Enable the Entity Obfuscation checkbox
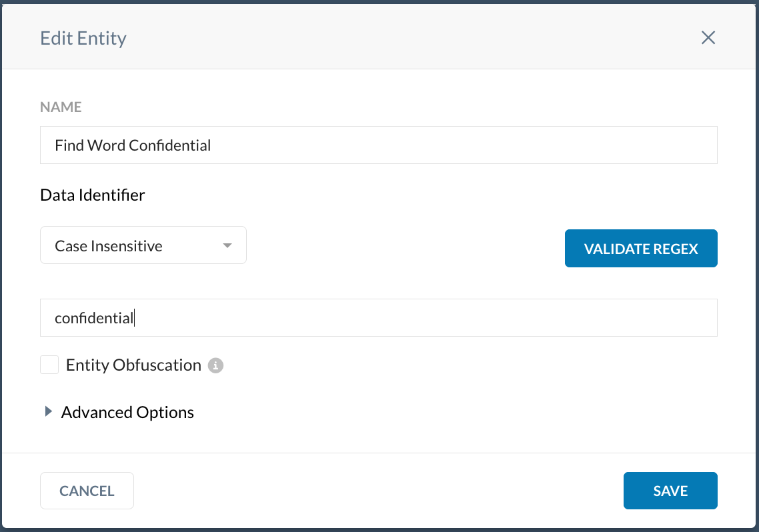This screenshot has width=759, height=532. [49, 365]
